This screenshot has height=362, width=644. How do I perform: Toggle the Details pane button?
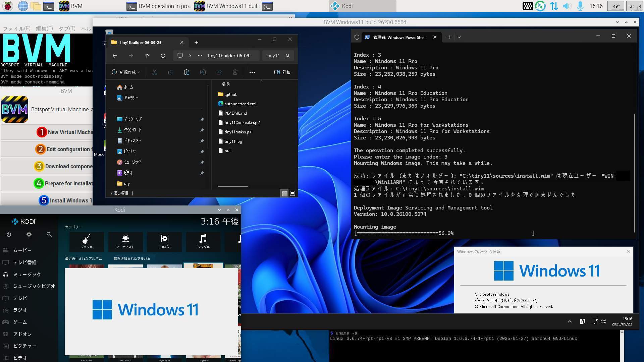coord(282,72)
